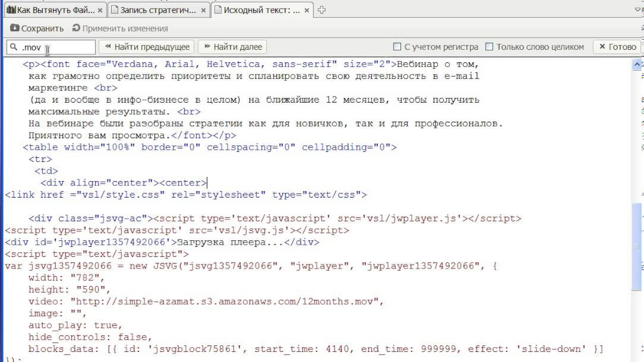Click the table width="100%" tag line
This screenshot has height=362, width=644.
coord(210,147)
